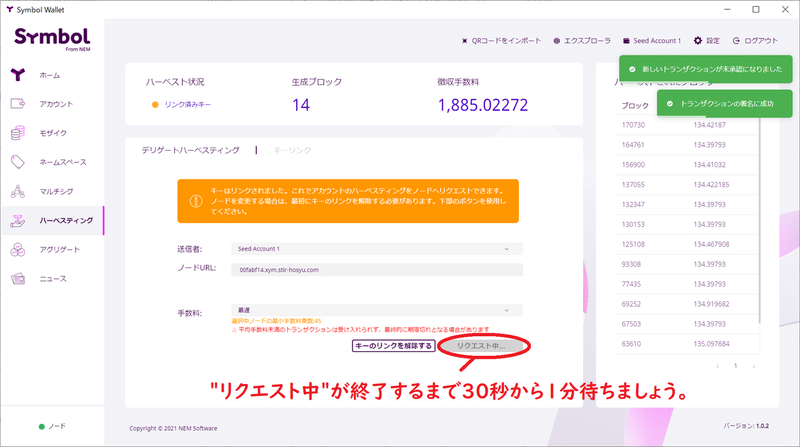Open エクスプローラ link
Screen dimensions: 800x447
(587, 41)
